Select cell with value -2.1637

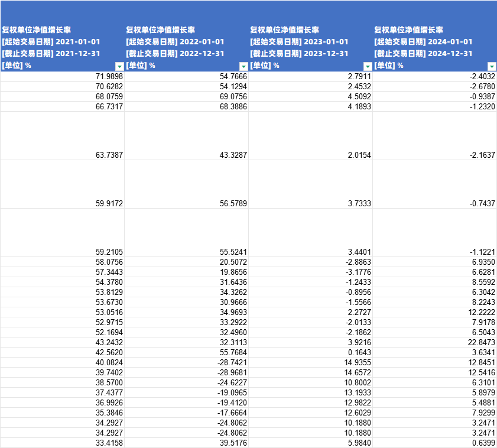434,136
